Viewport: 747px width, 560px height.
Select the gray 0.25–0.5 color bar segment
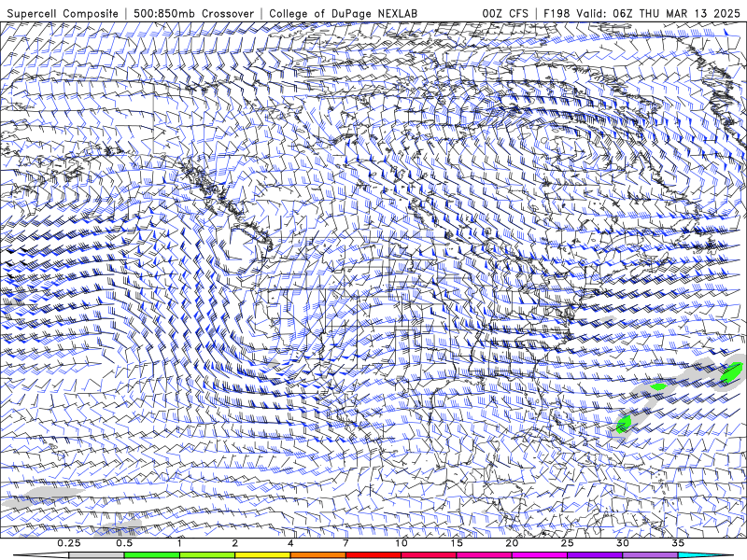point(97,555)
